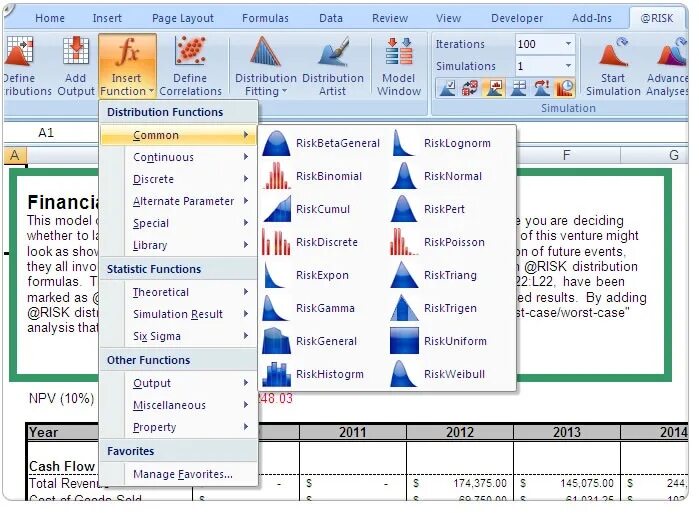Open the Property functions submenu
The height and width of the screenshot is (513, 699).
178,427
